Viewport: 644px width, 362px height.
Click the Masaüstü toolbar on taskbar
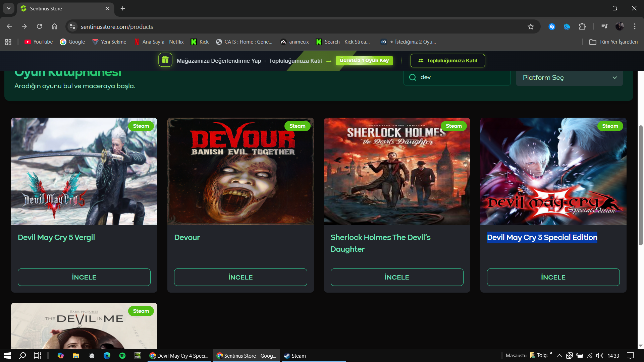pos(516,356)
